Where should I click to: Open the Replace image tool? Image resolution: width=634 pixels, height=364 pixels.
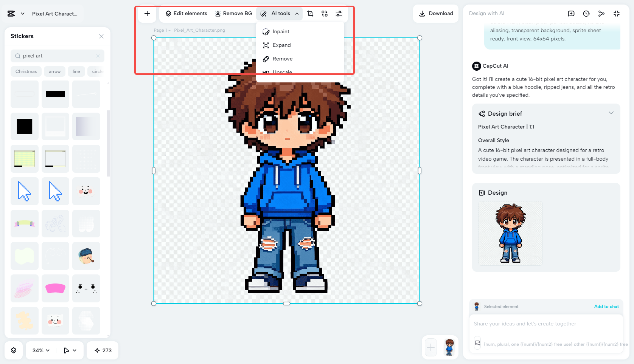(x=325, y=14)
